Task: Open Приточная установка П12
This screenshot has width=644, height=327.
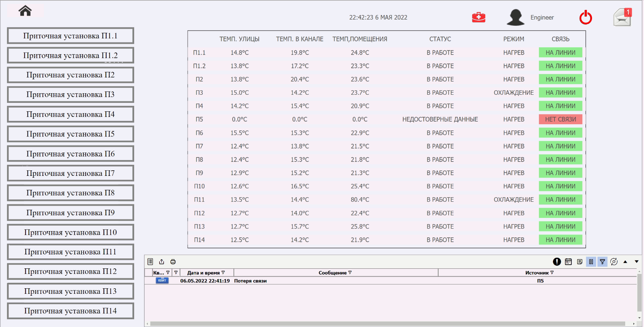Action: (x=70, y=271)
